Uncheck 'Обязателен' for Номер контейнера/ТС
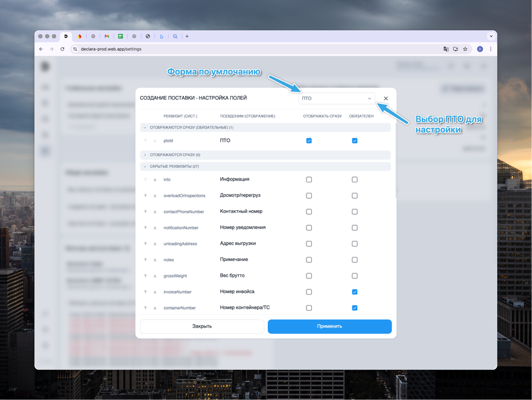This screenshot has height=400, width=532. click(354, 307)
